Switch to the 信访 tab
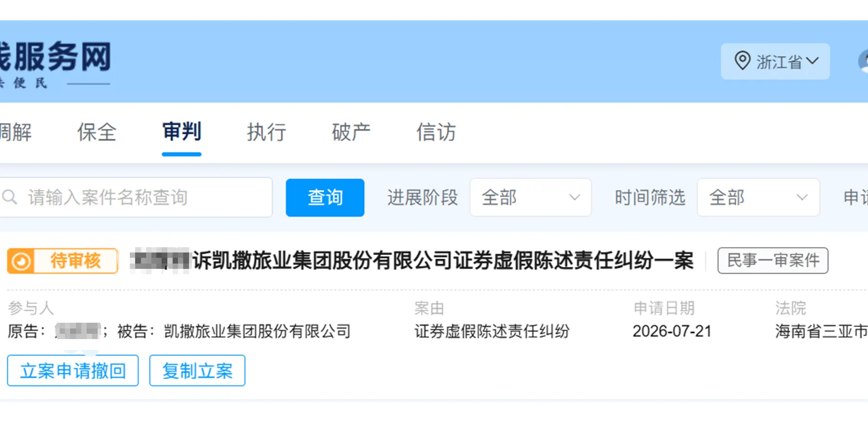This screenshot has width=868, height=442. click(436, 132)
